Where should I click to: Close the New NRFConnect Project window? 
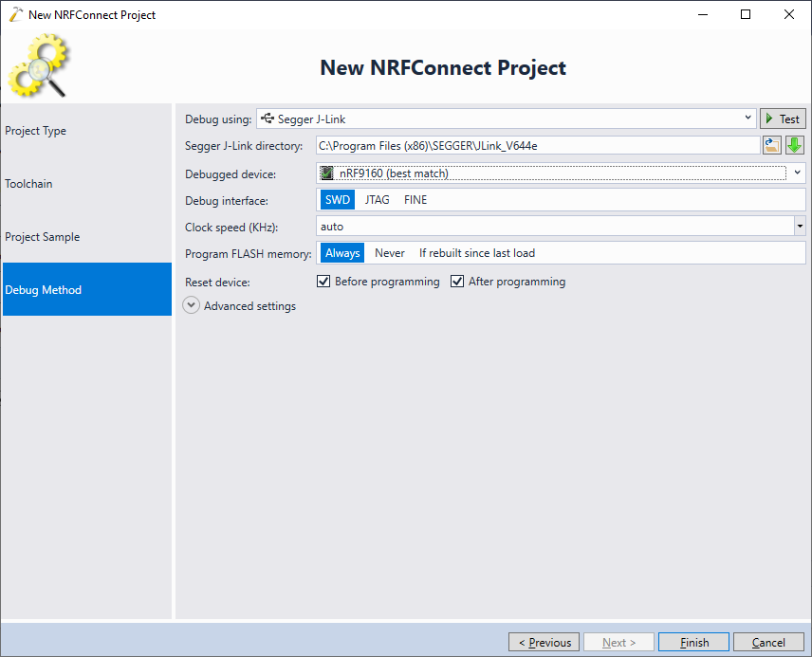click(788, 14)
